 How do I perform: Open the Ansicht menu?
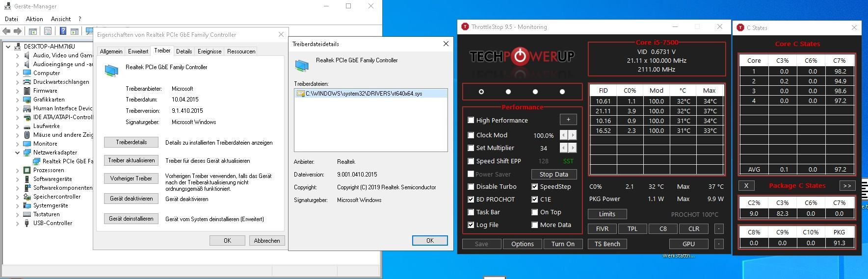click(61, 19)
